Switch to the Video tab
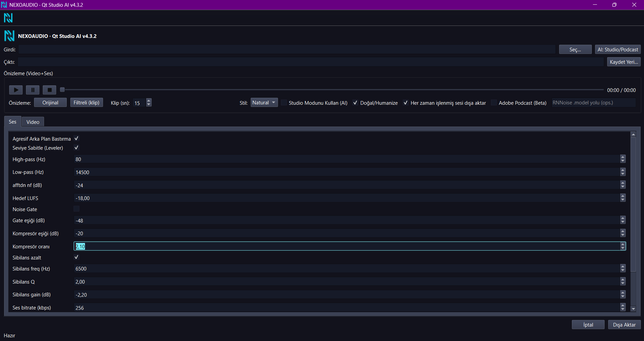 pos(33,122)
